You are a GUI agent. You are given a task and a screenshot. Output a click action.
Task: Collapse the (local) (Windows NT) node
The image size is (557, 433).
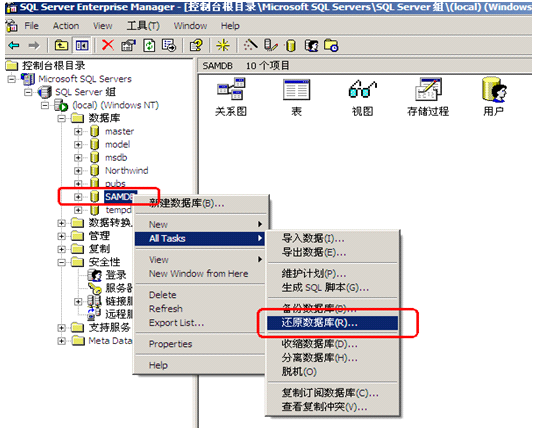point(45,105)
